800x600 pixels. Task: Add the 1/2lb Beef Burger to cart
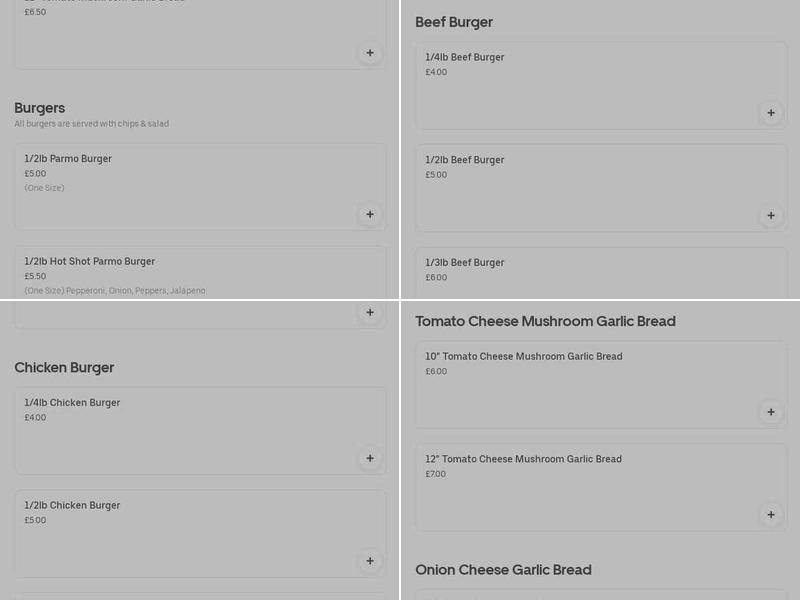point(771,215)
